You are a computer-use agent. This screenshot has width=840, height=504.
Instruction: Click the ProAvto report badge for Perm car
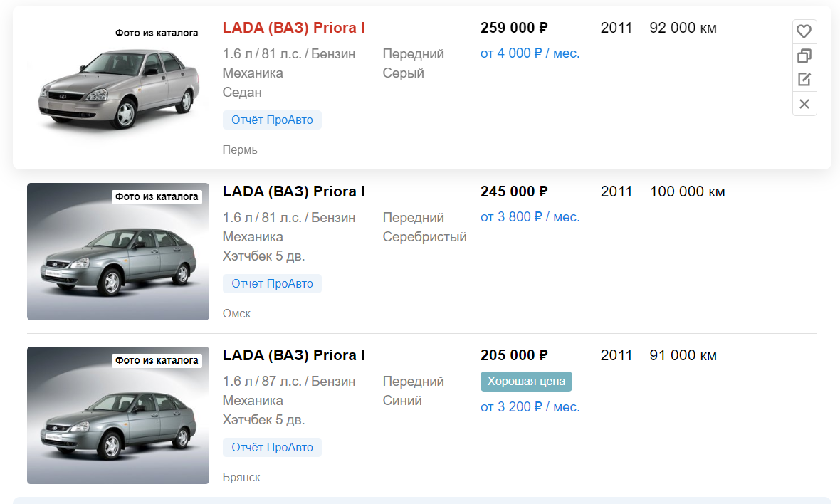coord(272,120)
